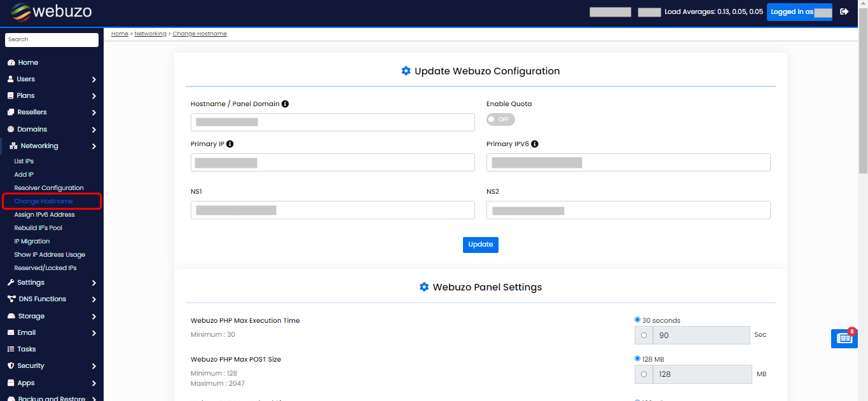Click the Home dashboard icon in sidebar

[11, 63]
